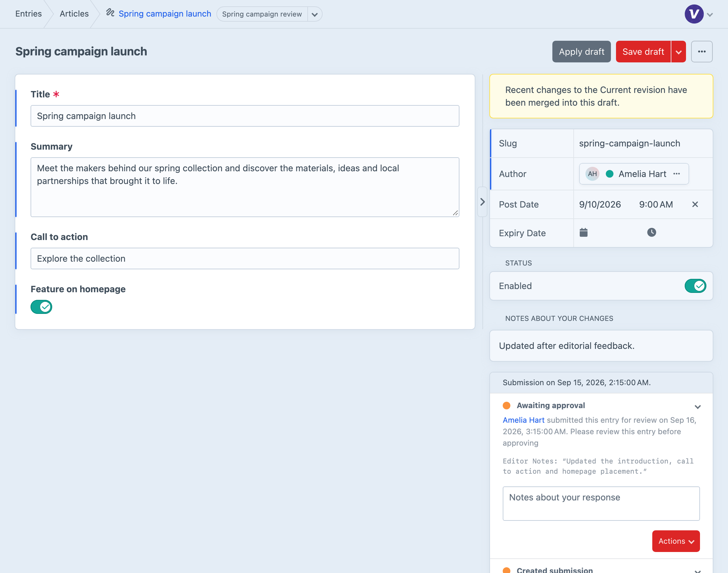The width and height of the screenshot is (728, 573).
Task: Click the Apply draft button
Action: pyautogui.click(x=581, y=52)
